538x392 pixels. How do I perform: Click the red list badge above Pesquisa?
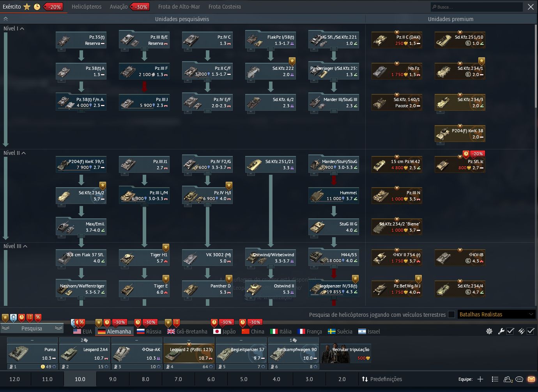pos(30,318)
